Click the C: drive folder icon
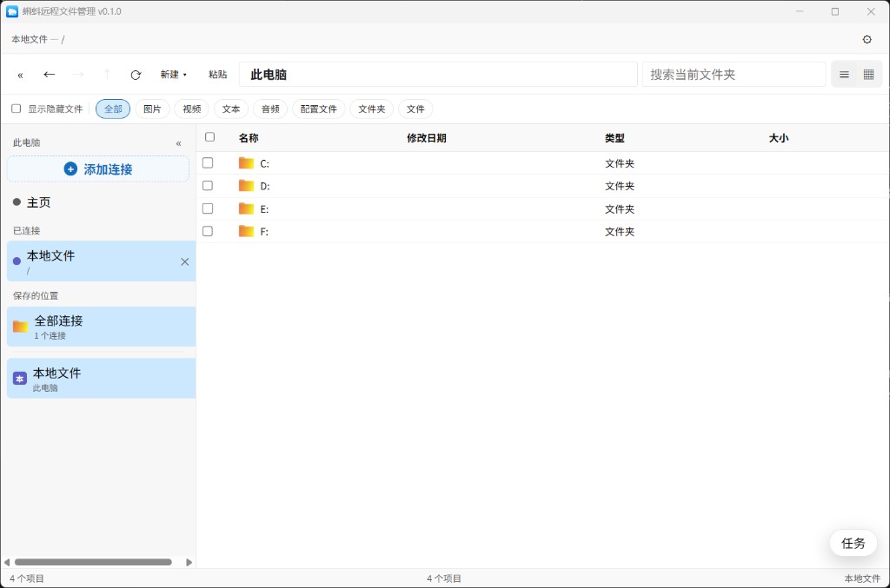 click(246, 163)
